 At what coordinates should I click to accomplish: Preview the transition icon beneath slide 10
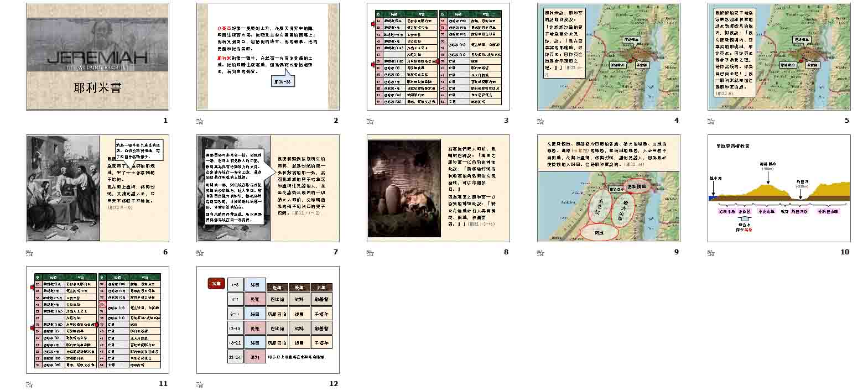click(711, 253)
